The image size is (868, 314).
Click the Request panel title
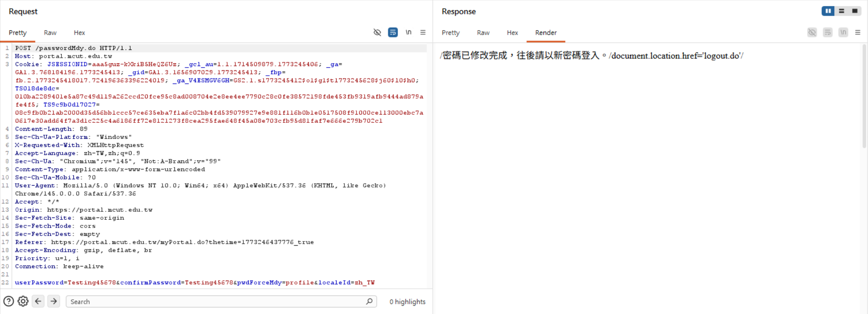click(23, 12)
